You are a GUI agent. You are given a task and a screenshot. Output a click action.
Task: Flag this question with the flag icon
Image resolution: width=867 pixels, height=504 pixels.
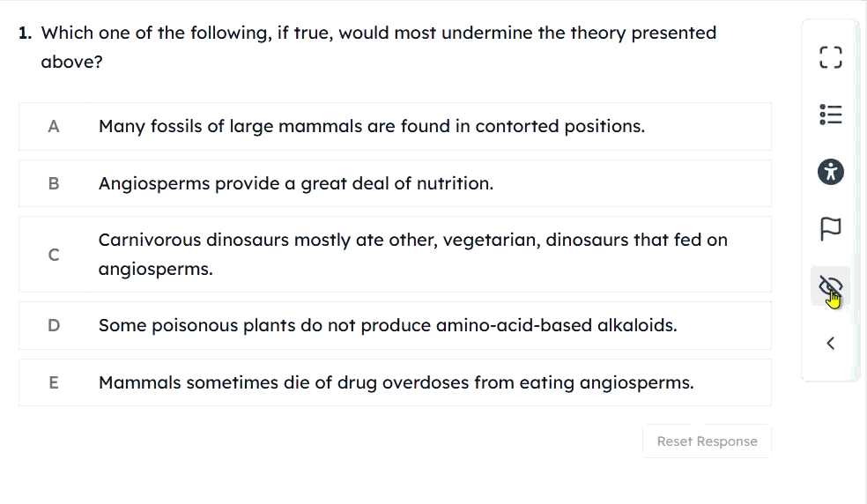[831, 228]
